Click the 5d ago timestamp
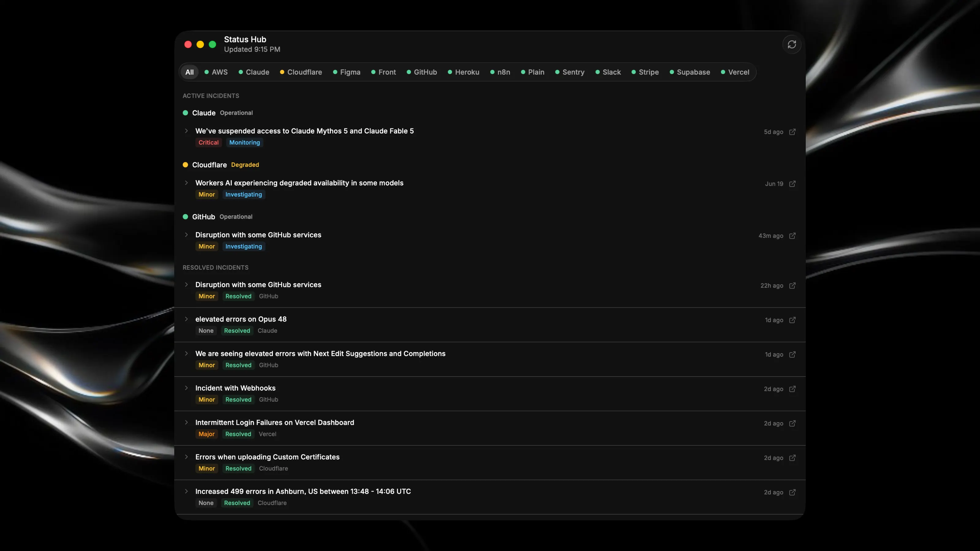 tap(773, 132)
